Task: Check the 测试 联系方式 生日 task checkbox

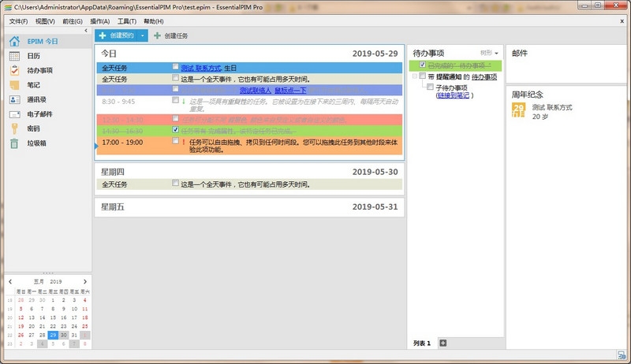Action: (175, 67)
